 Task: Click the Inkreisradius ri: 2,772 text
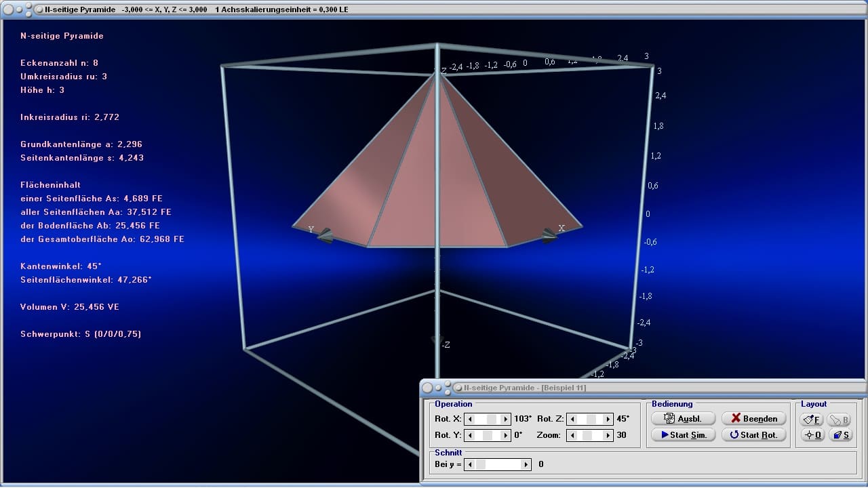70,117
